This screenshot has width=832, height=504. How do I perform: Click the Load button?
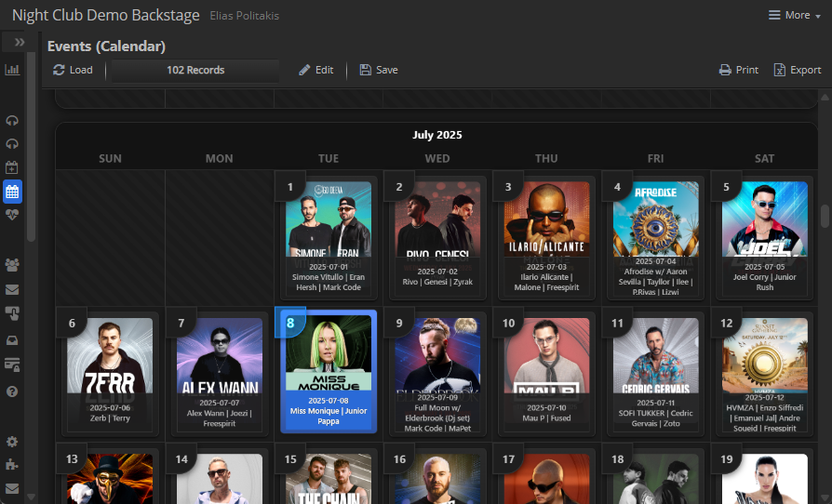click(73, 70)
